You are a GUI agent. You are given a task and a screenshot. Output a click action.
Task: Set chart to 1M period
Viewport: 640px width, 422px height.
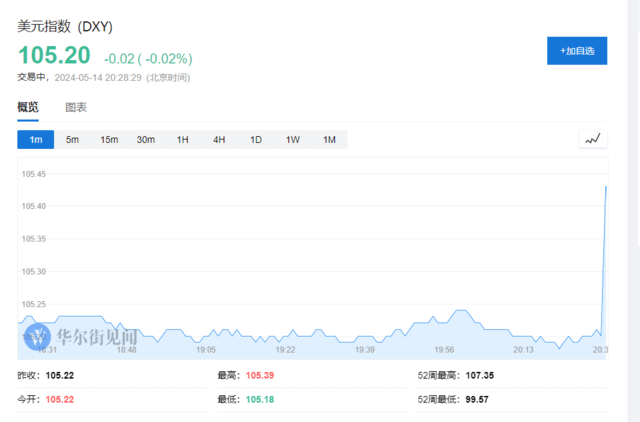pos(329,140)
